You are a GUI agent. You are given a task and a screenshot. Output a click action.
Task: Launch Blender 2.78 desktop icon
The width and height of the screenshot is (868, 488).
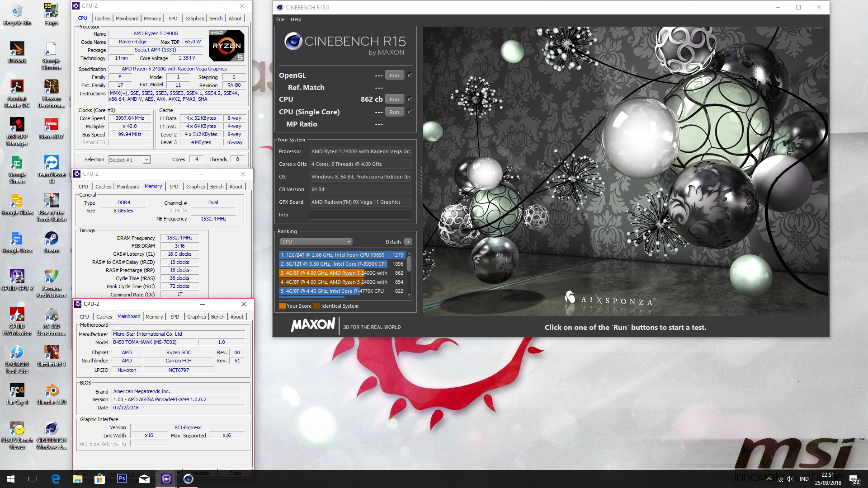[x=51, y=394]
